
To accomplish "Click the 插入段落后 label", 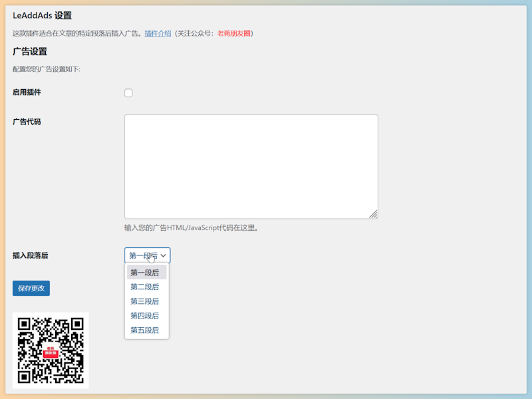I will pyautogui.click(x=31, y=255).
